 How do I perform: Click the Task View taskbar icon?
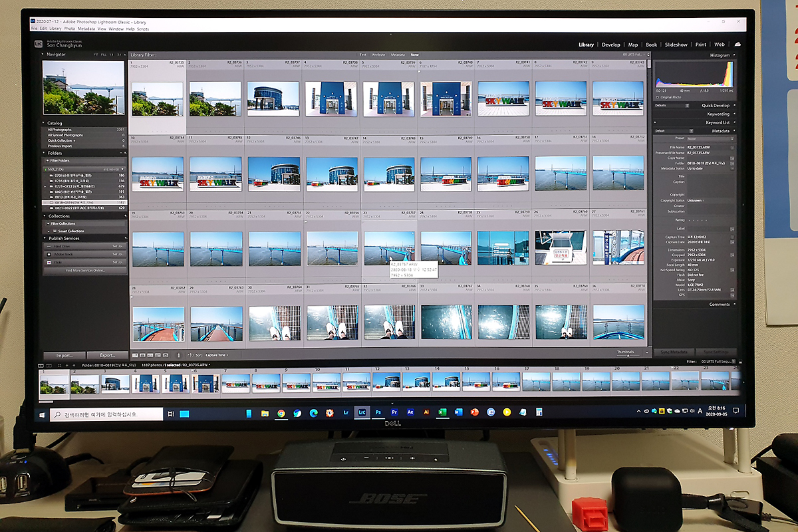click(x=171, y=414)
